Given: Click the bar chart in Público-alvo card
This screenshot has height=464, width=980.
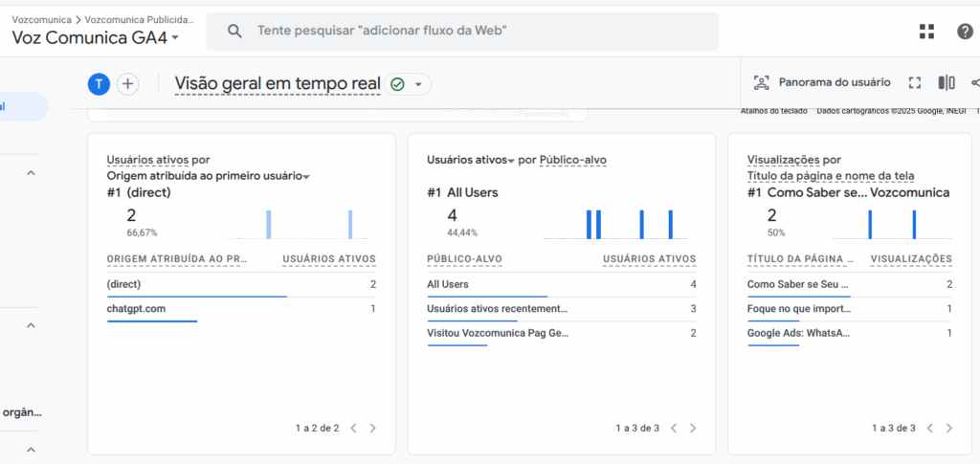Looking at the screenshot, I should pos(615,224).
